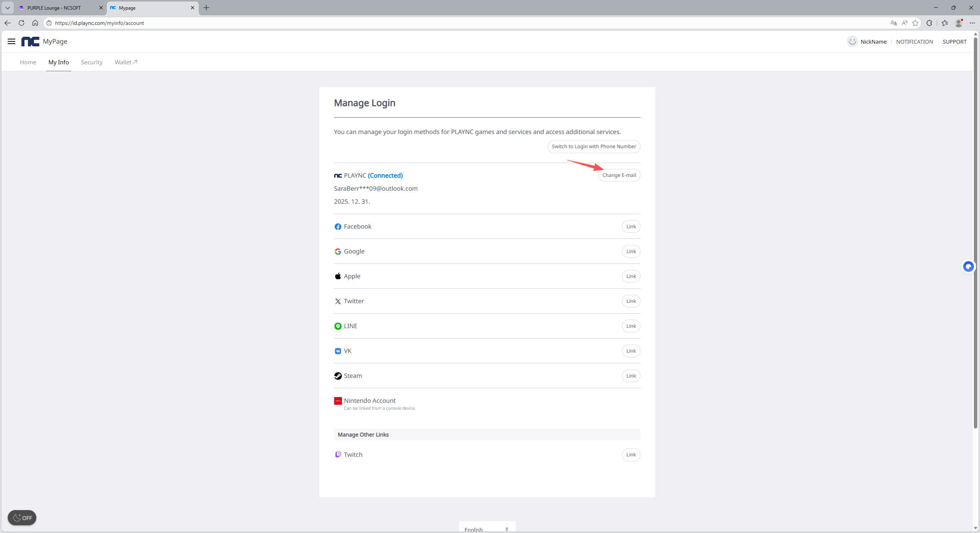Open the hamburger menu icon
The image size is (980, 533).
coord(11,41)
